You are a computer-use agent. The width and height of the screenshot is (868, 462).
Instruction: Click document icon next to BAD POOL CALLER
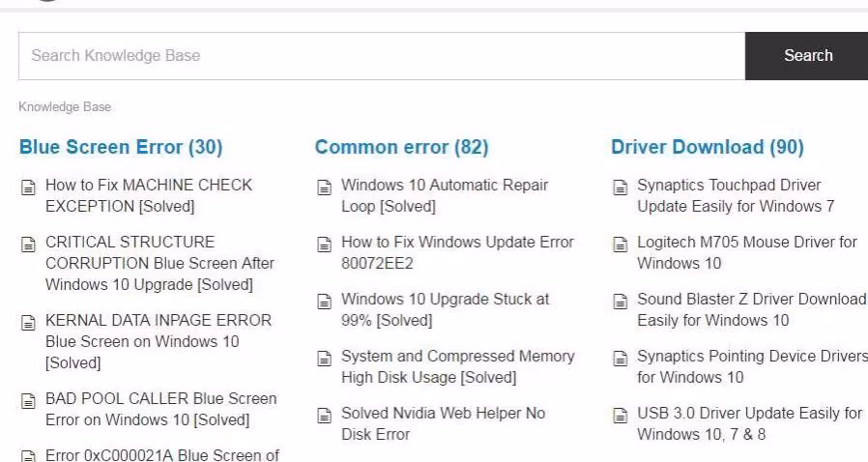point(28,401)
